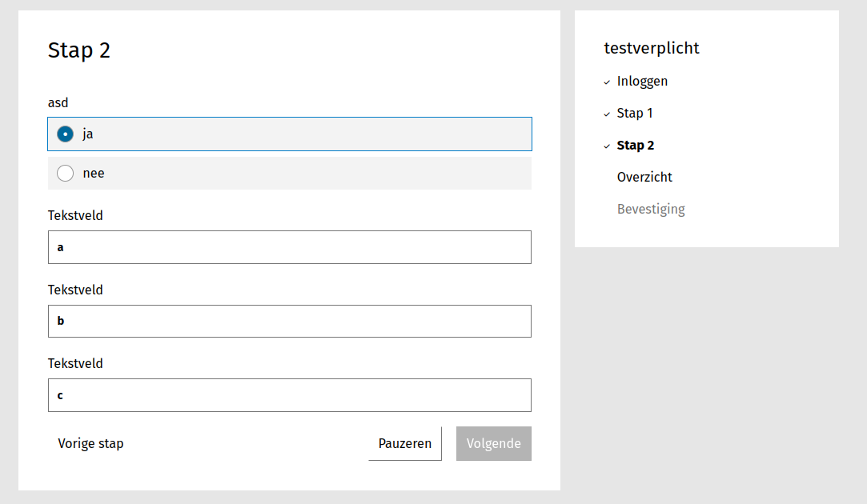
Task: Click the "asd" question label
Action: pyautogui.click(x=58, y=102)
